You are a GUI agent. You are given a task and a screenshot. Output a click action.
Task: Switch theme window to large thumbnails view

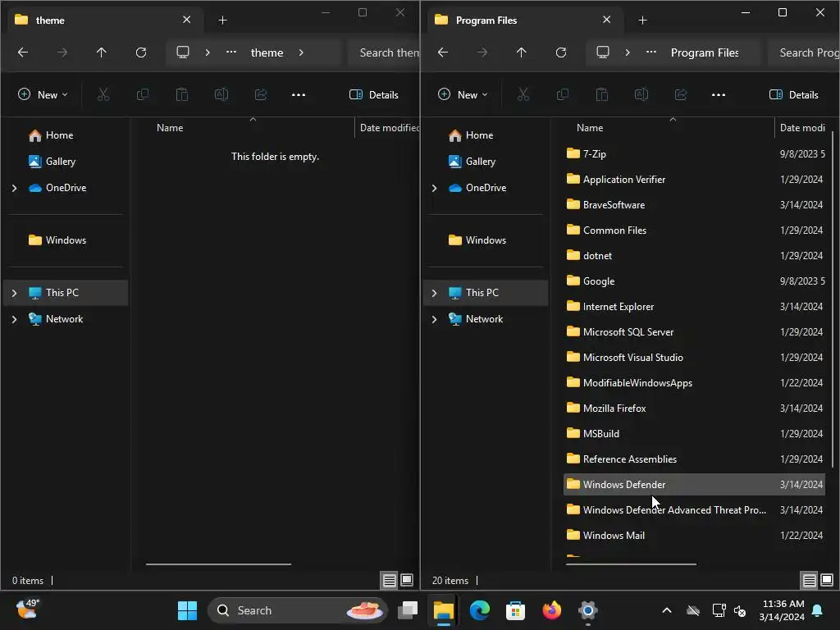(x=407, y=580)
